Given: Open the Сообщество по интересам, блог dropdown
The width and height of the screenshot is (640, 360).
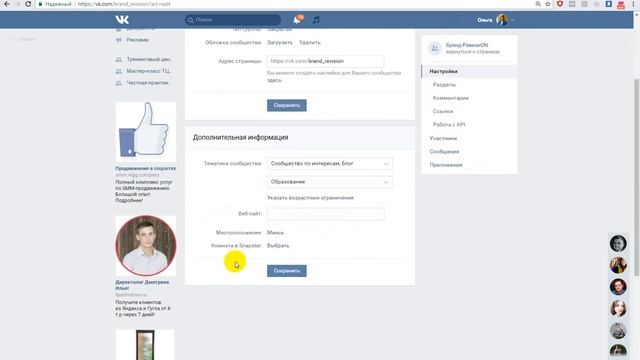Looking at the screenshot, I should [330, 164].
